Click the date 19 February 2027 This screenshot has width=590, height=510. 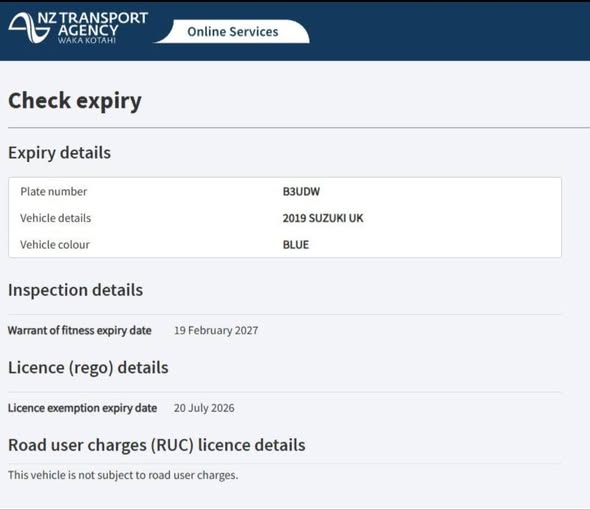(x=216, y=330)
